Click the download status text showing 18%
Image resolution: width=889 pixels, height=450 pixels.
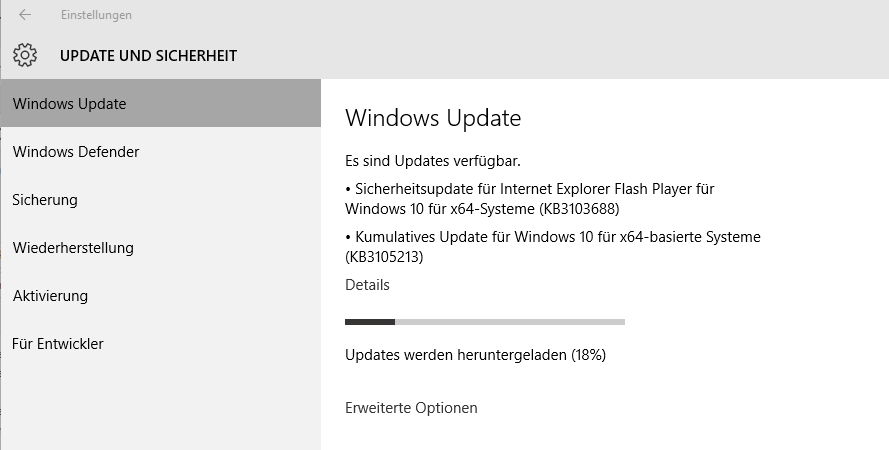pyautogui.click(x=475, y=355)
